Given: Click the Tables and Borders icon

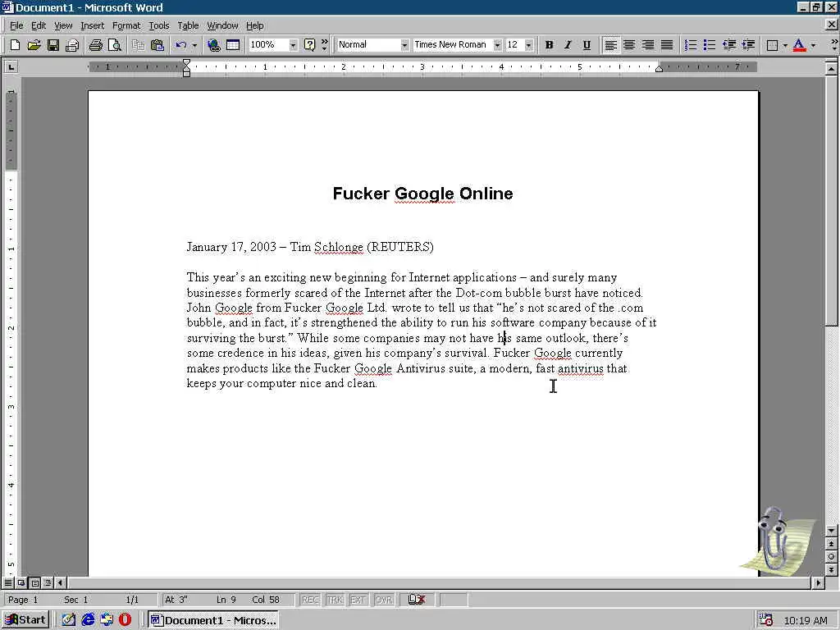Looking at the screenshot, I should pos(233,45).
